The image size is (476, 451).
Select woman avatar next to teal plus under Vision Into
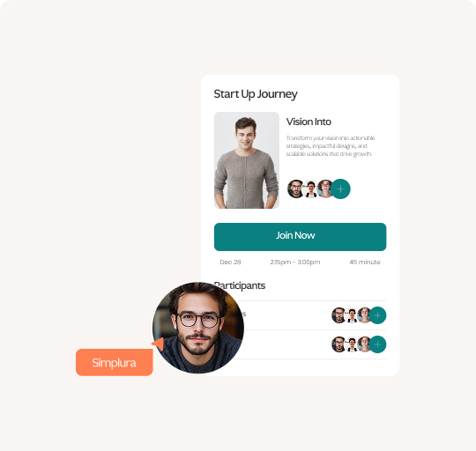(324, 189)
